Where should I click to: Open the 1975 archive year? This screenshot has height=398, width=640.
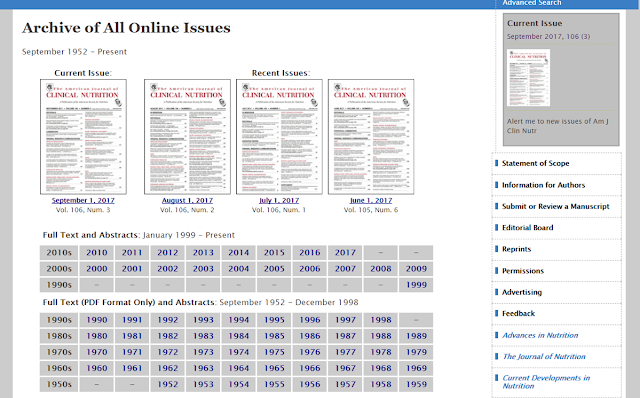coord(274,352)
